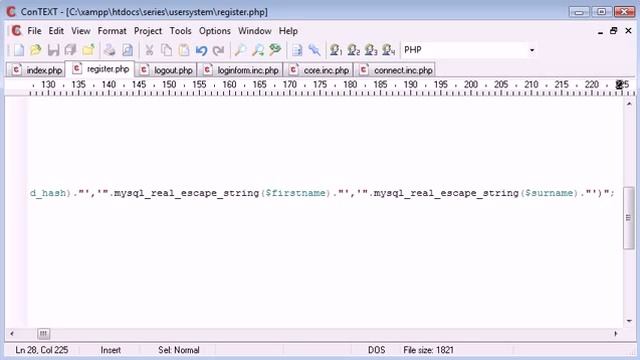Click the word wrap page icon
640x360 pixels.
tap(297, 50)
